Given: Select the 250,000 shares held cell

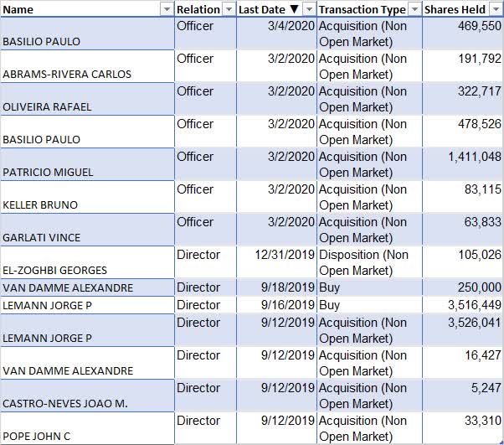Looking at the screenshot, I should point(463,287).
